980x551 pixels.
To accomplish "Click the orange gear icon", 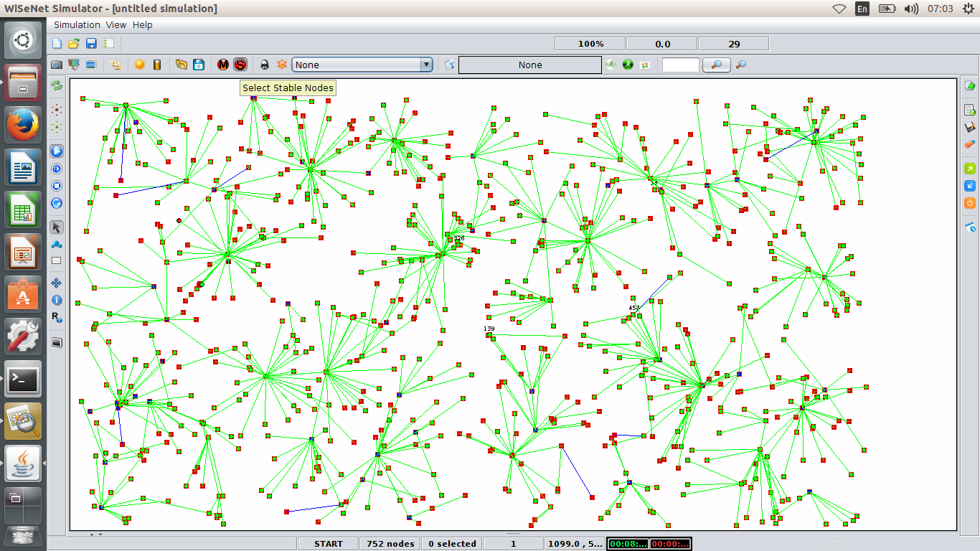I will 282,65.
